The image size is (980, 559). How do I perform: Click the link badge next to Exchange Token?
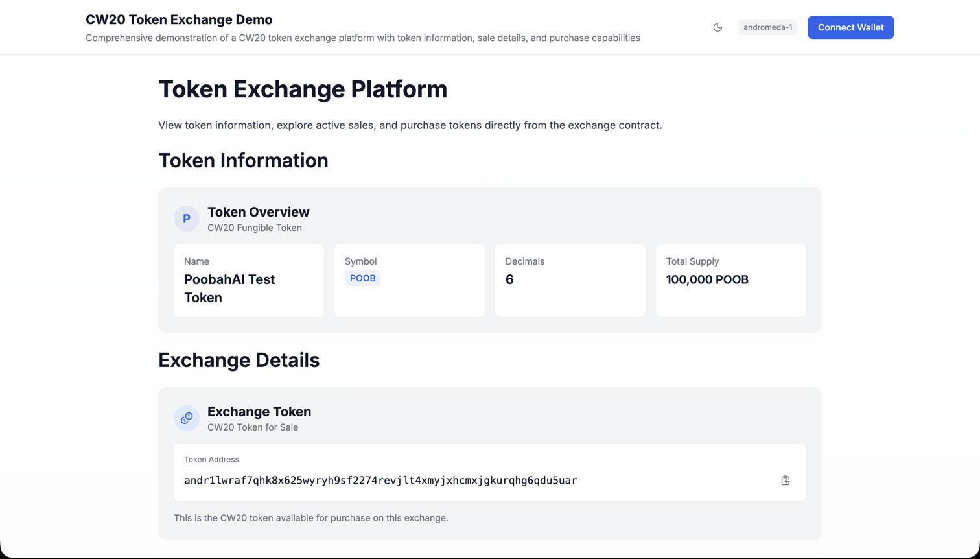(x=187, y=418)
